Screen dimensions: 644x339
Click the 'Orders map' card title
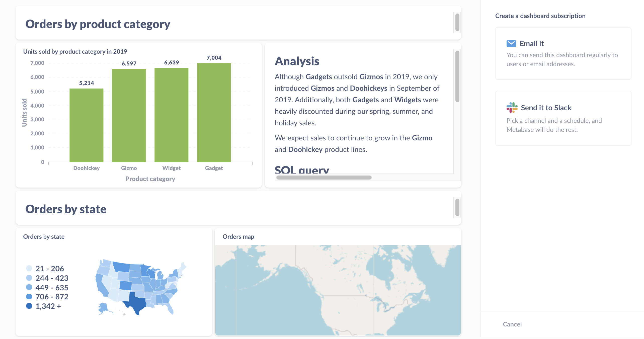pos(238,236)
